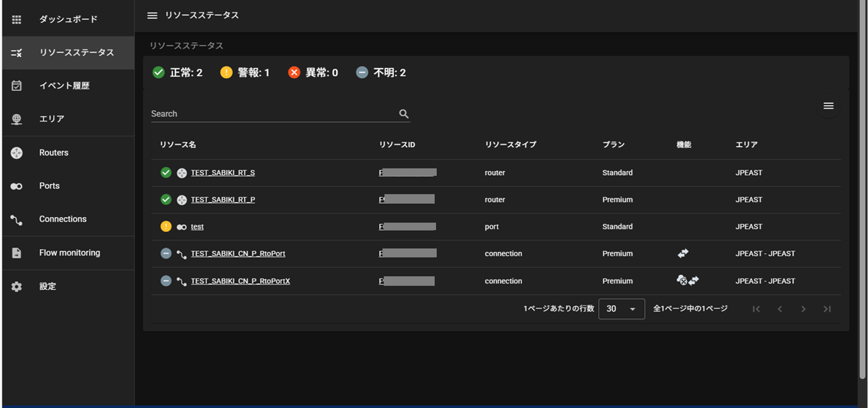Click the router globe icon next to TEST_SABIKI_RT_S

pos(181,172)
